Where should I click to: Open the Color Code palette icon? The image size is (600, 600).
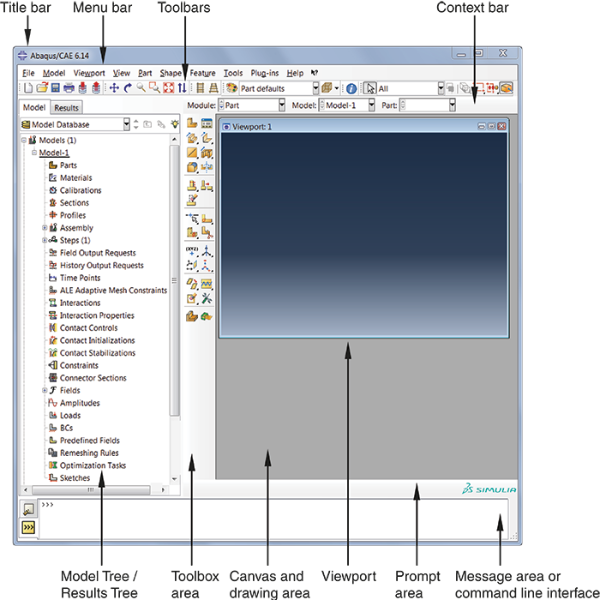pos(232,88)
